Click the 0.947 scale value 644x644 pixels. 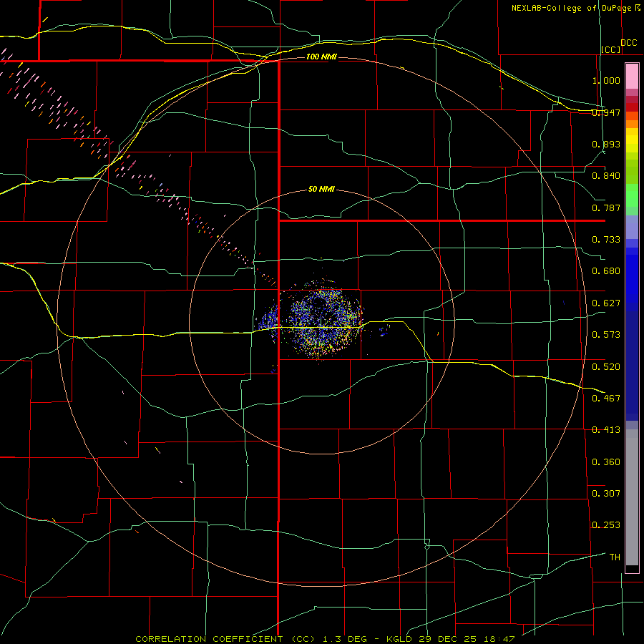click(606, 112)
